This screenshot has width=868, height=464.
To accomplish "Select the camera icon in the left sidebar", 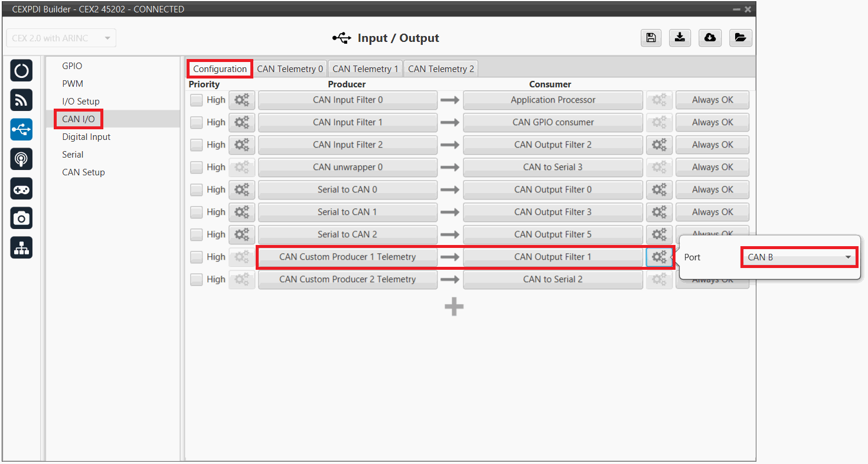I will (21, 218).
